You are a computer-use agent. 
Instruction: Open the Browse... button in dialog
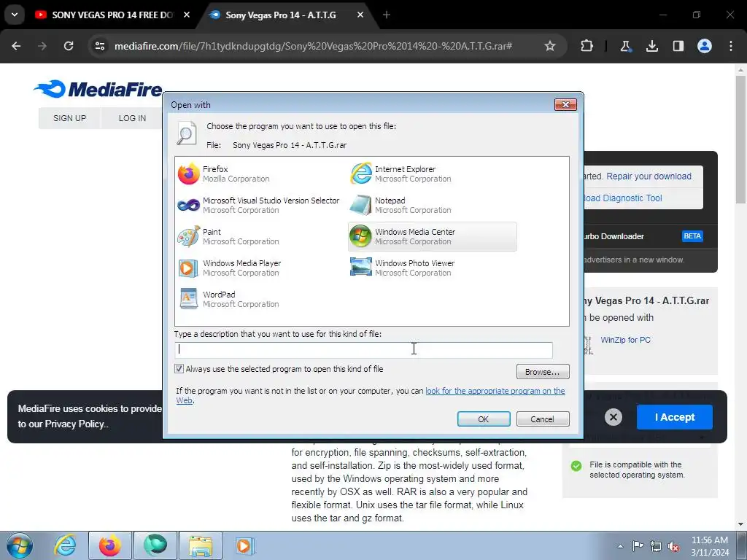point(543,371)
